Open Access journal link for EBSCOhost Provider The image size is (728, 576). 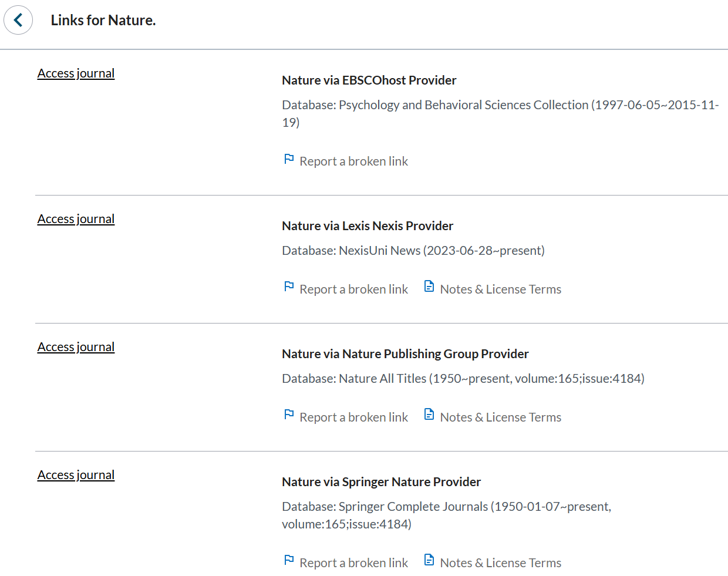pos(76,73)
